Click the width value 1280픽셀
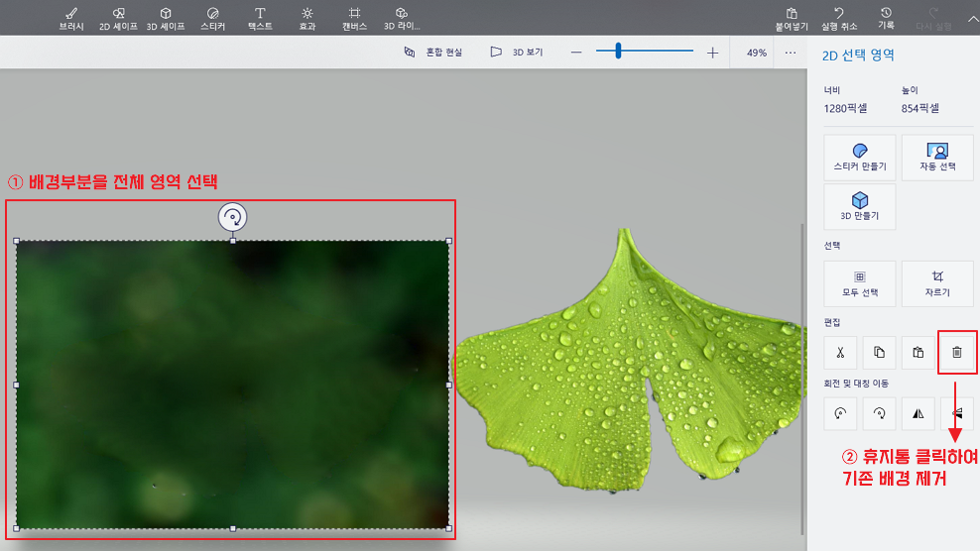The image size is (980, 551). 845,109
